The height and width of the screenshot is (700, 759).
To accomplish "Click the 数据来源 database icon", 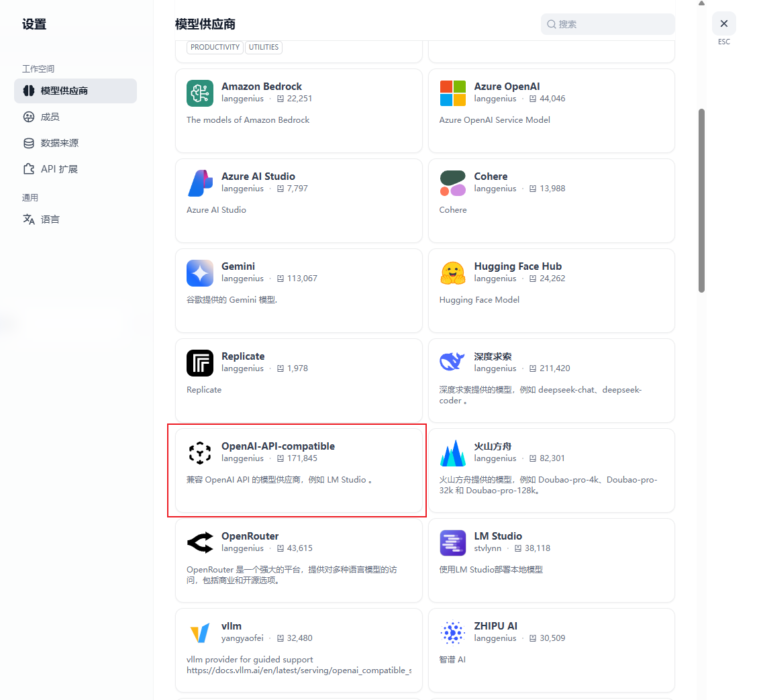I will click(x=29, y=143).
